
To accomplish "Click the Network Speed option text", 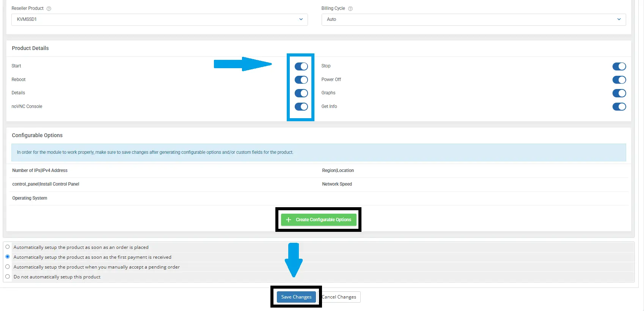I will 337,184.
